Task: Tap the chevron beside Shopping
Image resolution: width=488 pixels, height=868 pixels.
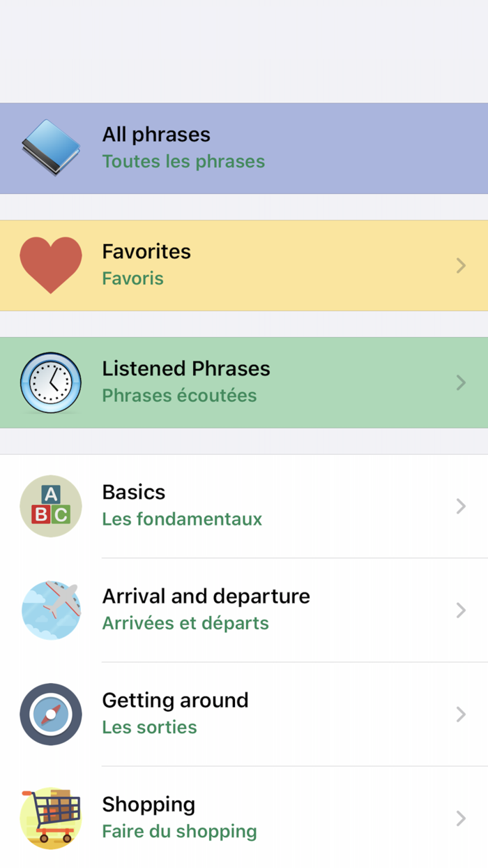Action: (460, 818)
